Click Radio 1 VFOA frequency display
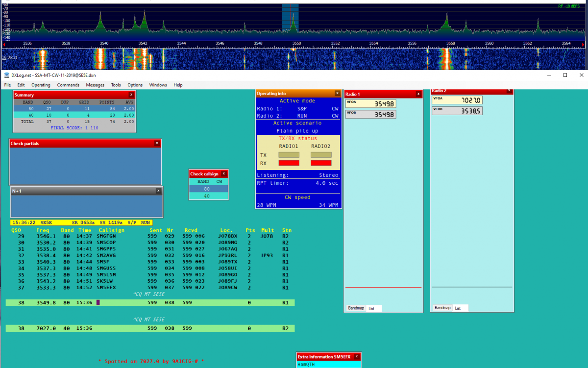The image size is (588, 368). [371, 104]
